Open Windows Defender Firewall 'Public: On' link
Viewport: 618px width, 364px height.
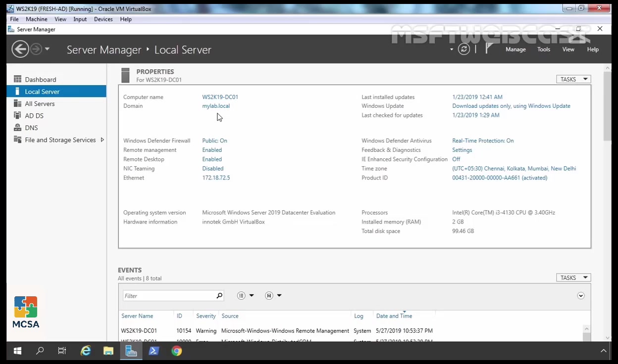point(215,140)
